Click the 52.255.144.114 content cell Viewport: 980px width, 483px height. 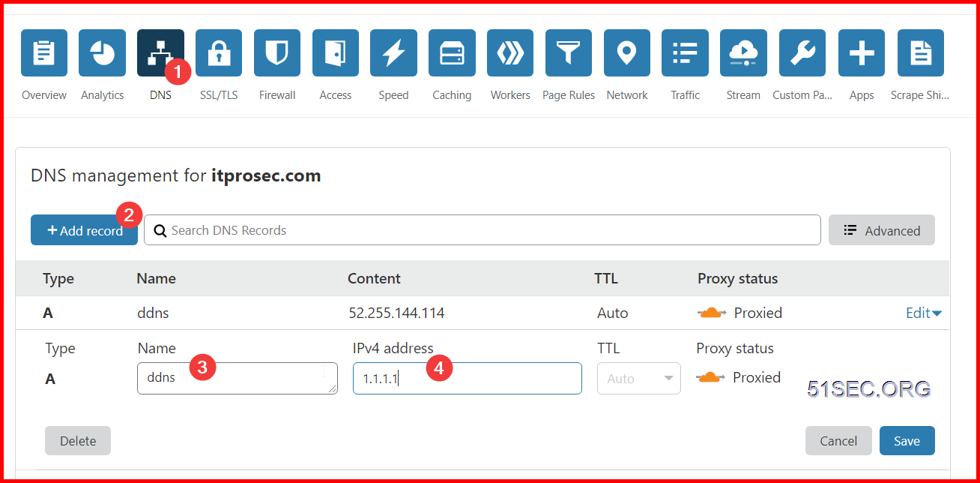396,313
